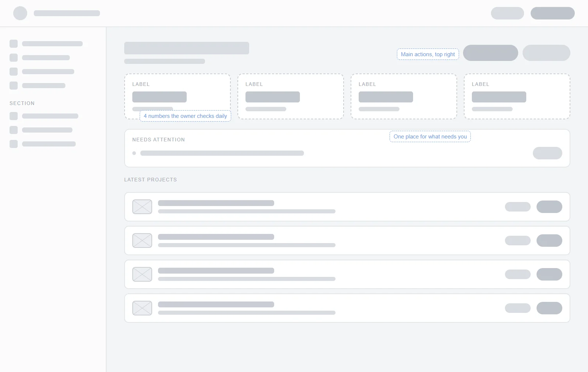Viewport: 588px width, 372px height.
Task: Click the dark pill button on the second project row
Action: pyautogui.click(x=549, y=241)
